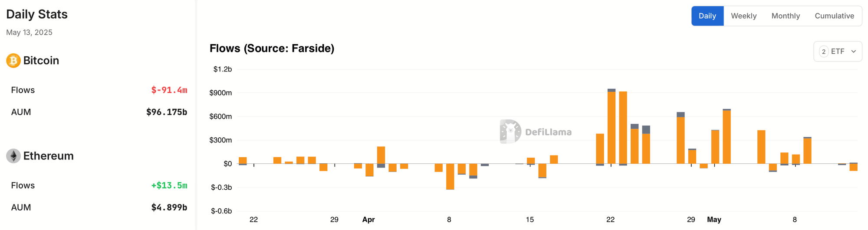Click the Ethereum Flows value +$13.5m
The image size is (868, 230).
(169, 185)
